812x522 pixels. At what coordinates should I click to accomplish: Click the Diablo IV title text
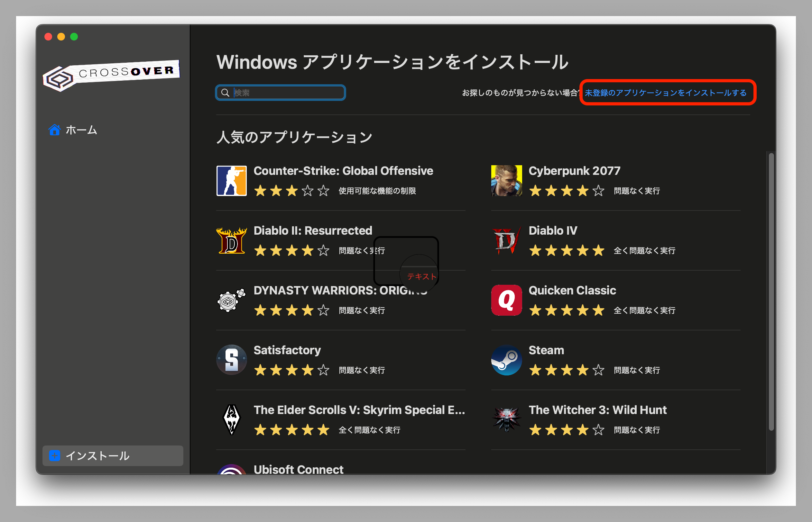pos(552,230)
